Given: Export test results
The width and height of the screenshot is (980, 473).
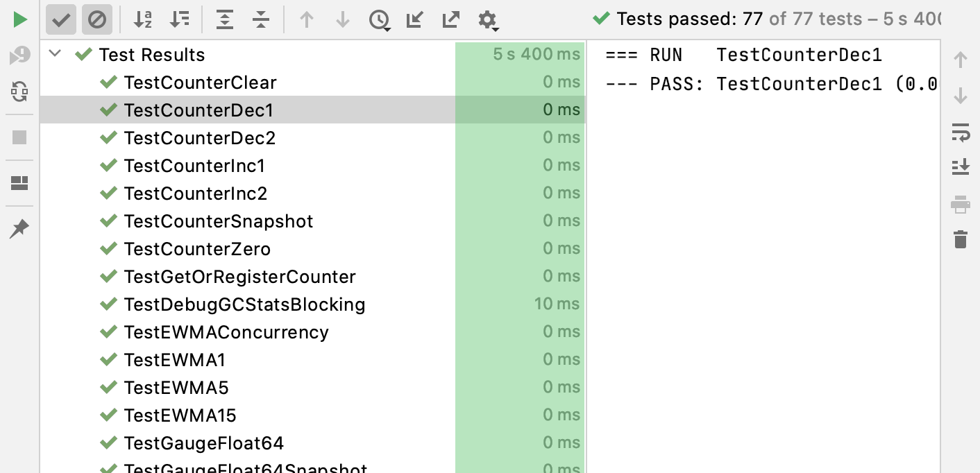Looking at the screenshot, I should [450, 19].
